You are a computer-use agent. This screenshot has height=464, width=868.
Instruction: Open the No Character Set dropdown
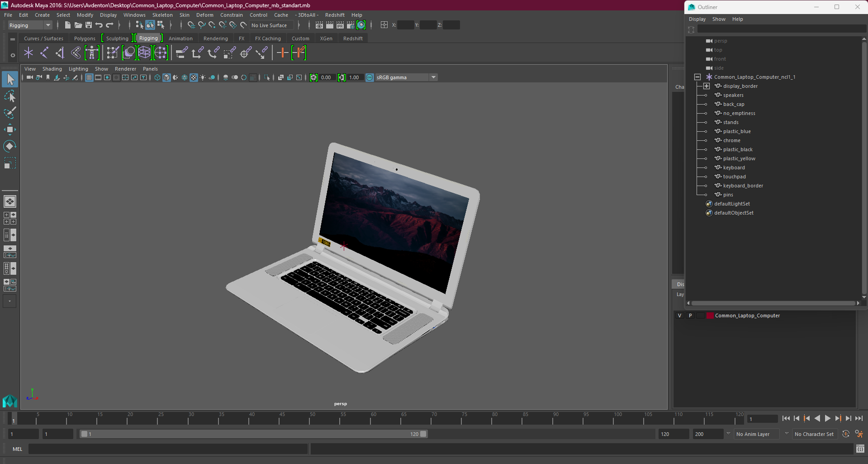click(x=814, y=434)
